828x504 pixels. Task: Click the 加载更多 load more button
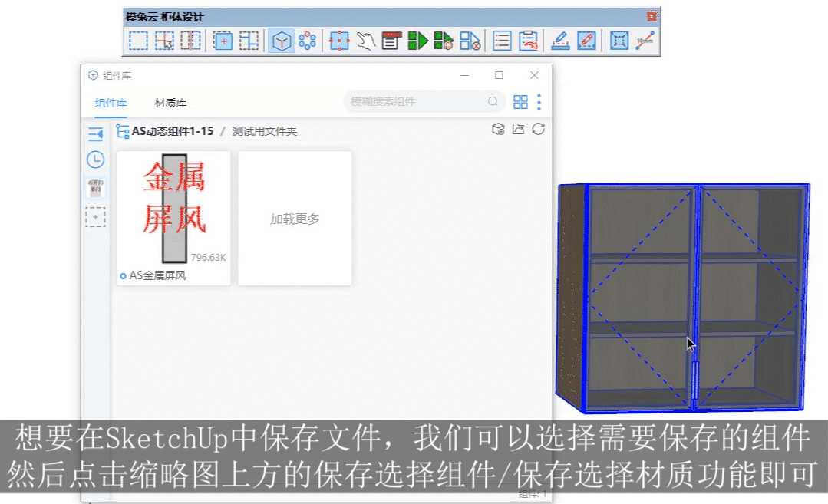click(295, 219)
